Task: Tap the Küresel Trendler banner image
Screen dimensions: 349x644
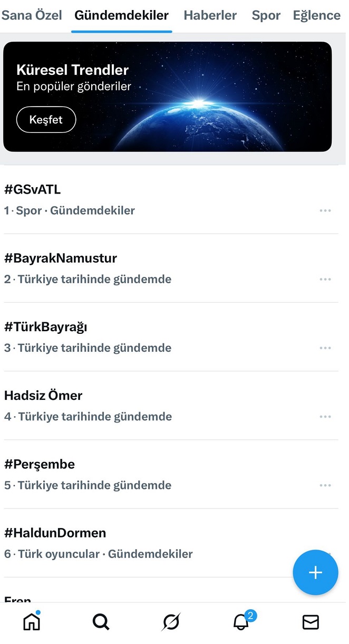Action: [211, 97]
